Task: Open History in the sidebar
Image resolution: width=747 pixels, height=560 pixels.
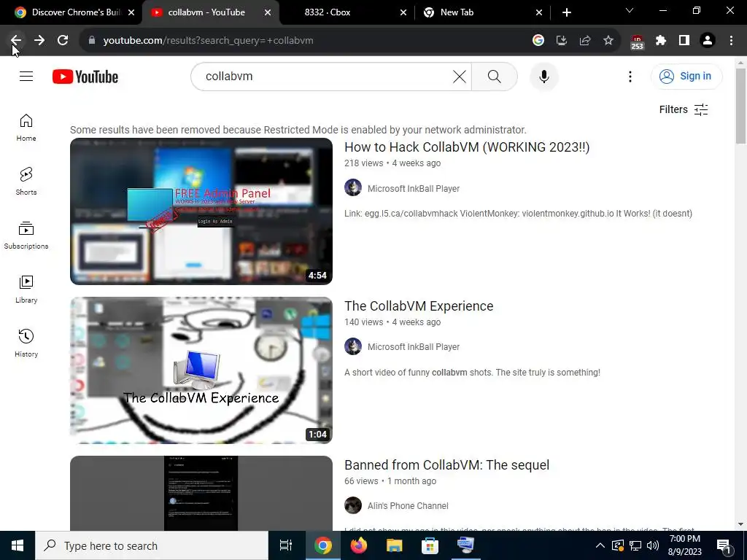Action: click(26, 343)
